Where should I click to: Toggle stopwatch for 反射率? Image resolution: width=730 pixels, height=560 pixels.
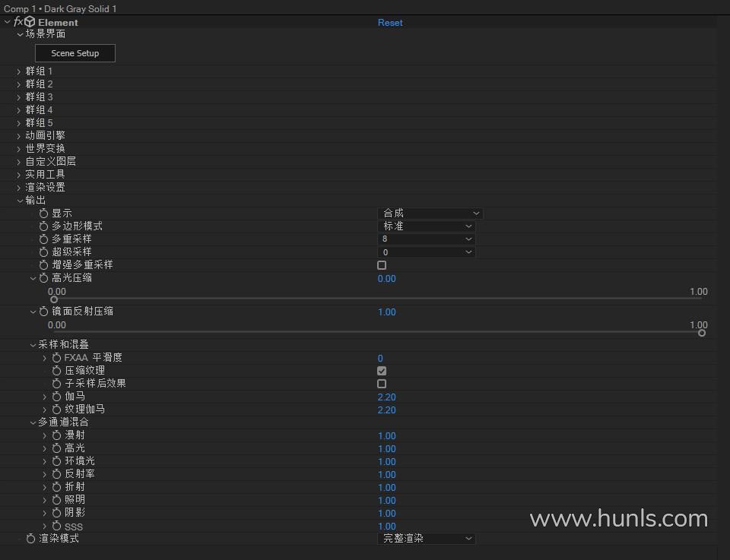pos(57,474)
